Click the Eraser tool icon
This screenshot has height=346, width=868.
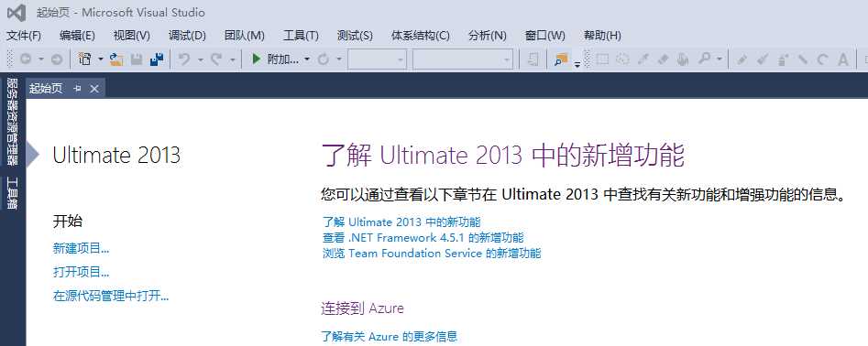[x=663, y=59]
